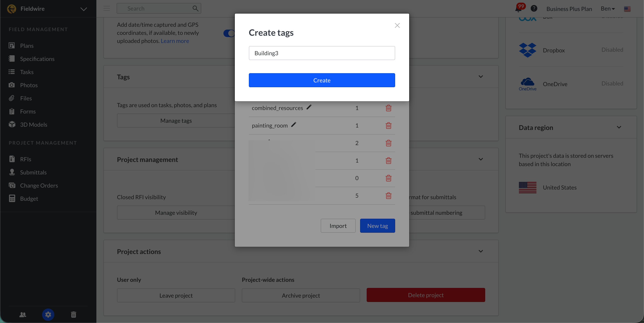
Task: Delete the combined_resources tag
Action: point(388,108)
